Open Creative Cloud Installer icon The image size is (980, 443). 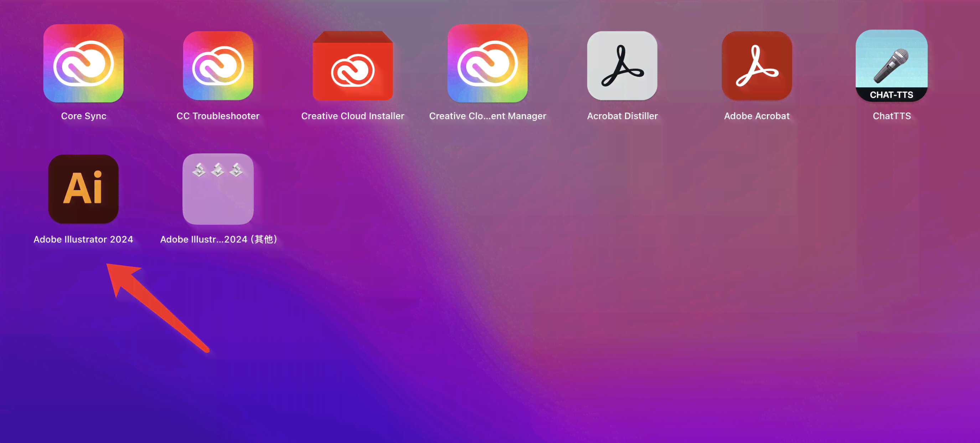353,66
